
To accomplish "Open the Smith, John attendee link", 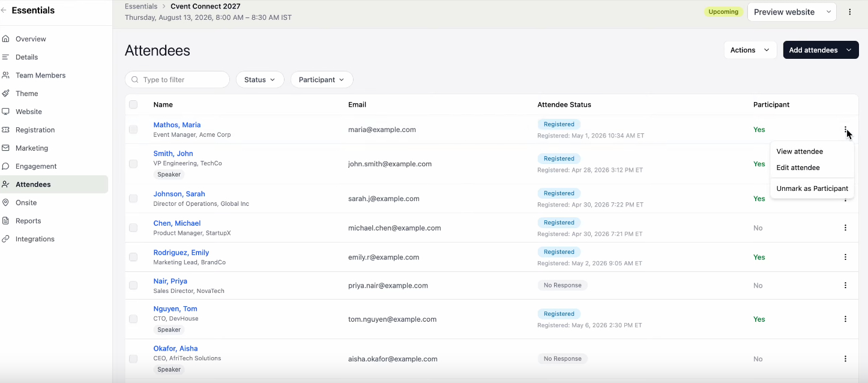I will click(173, 154).
